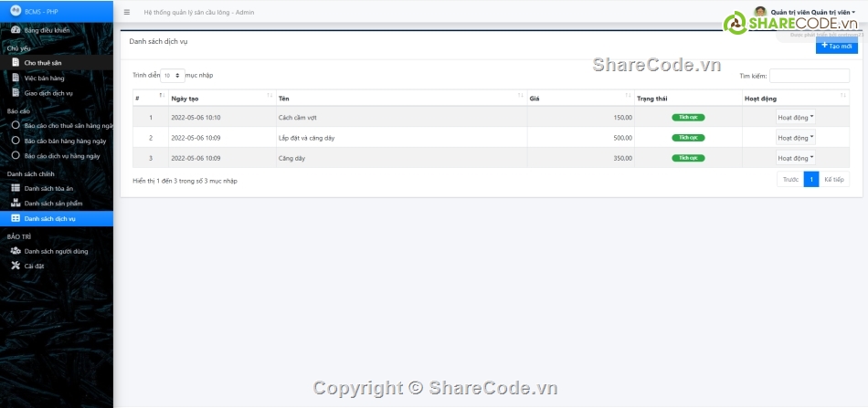The height and width of the screenshot is (408, 868).
Task: Expand Hoạt động dropdown for Cách cầm vợt
Action: click(795, 118)
